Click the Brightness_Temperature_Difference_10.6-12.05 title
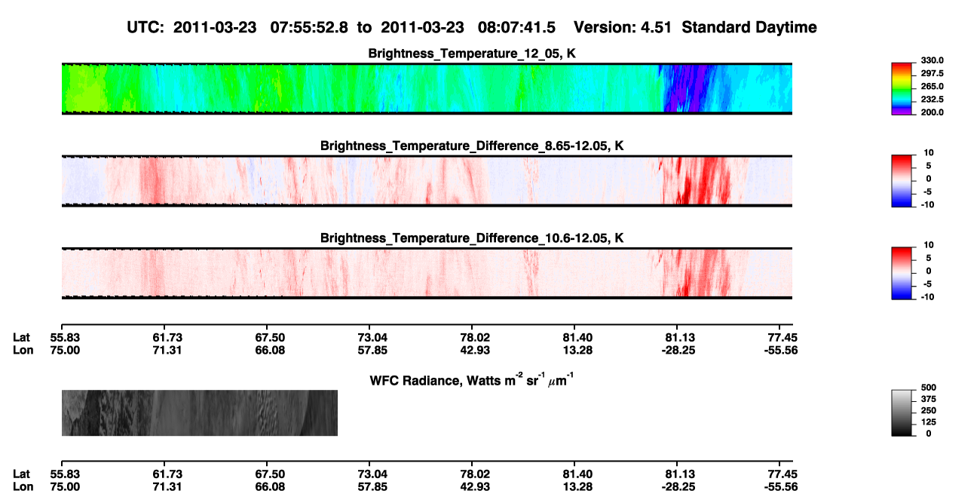This screenshot has width=980, height=503. coord(473,238)
